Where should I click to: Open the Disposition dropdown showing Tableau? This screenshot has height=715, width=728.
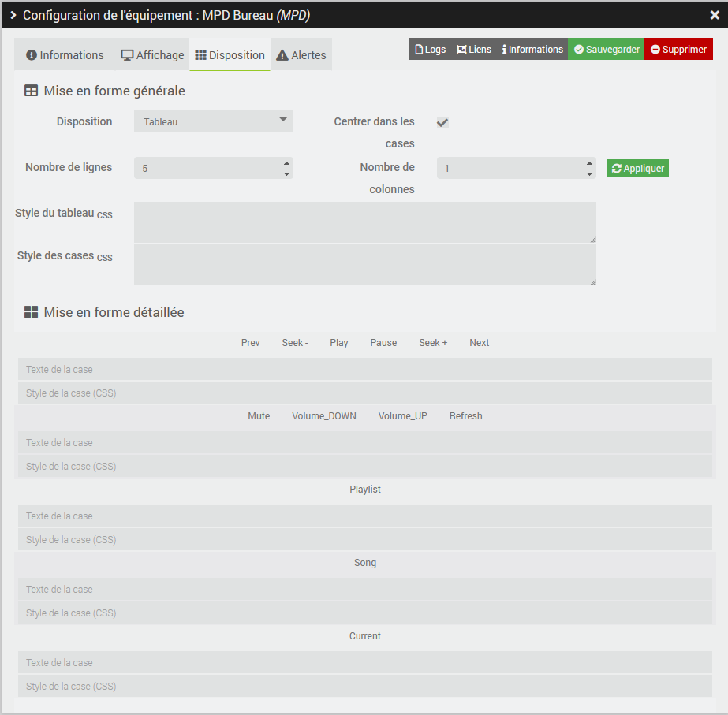tap(213, 121)
